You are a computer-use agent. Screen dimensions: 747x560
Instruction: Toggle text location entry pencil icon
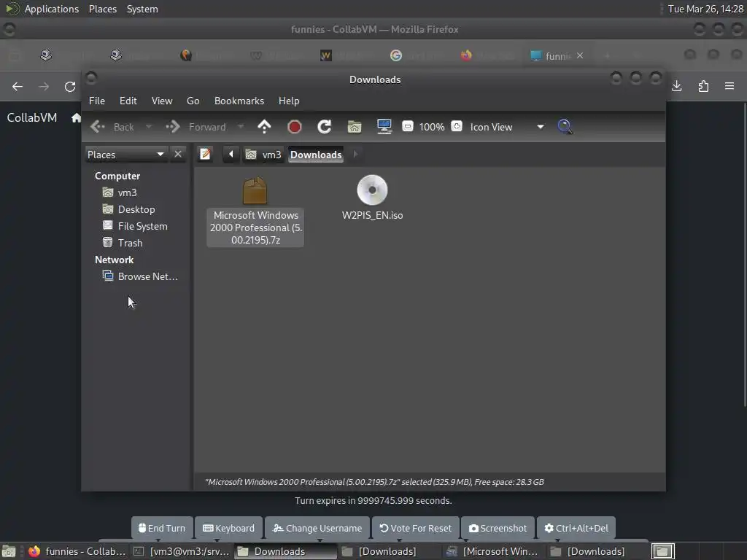coord(205,155)
